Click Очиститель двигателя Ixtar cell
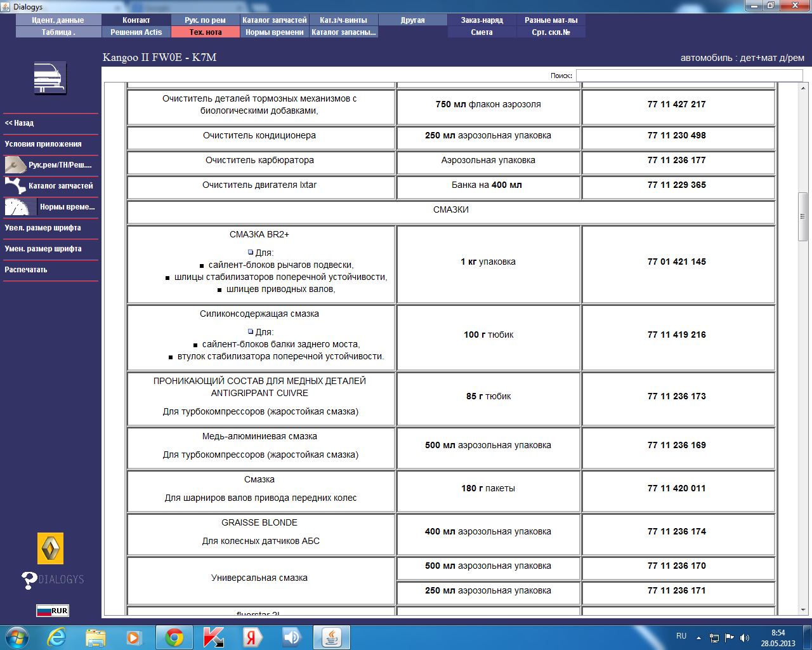The width and height of the screenshot is (812, 650). (260, 187)
